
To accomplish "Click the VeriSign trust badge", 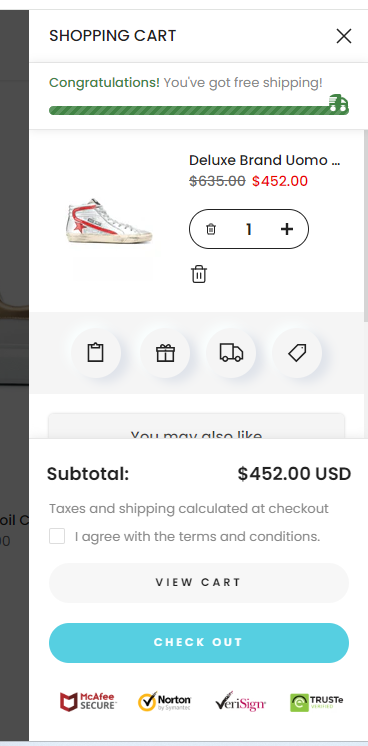I will pyautogui.click(x=240, y=702).
